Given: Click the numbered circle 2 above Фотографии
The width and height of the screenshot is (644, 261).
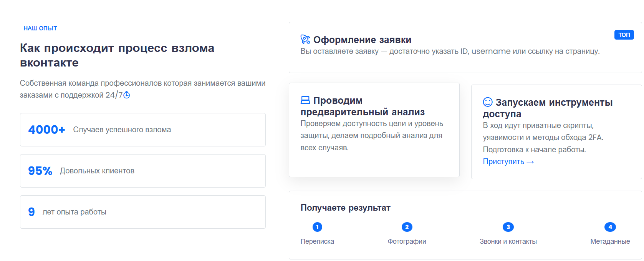Looking at the screenshot, I should 407,227.
